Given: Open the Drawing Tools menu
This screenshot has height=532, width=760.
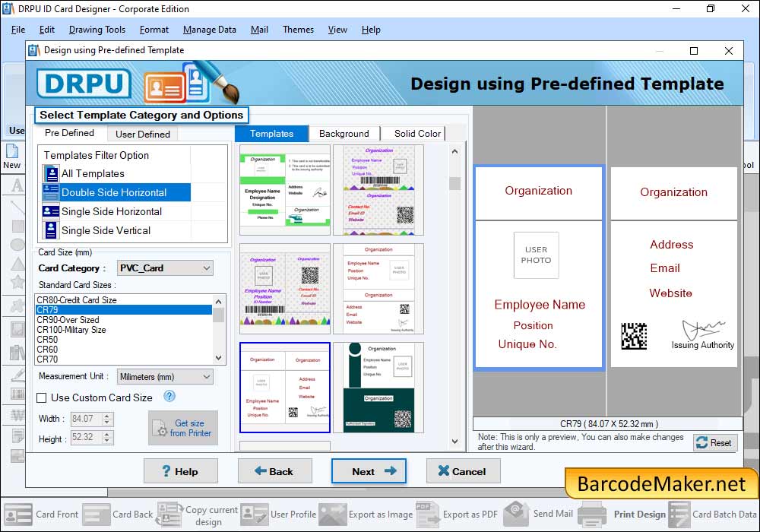Looking at the screenshot, I should point(97,30).
